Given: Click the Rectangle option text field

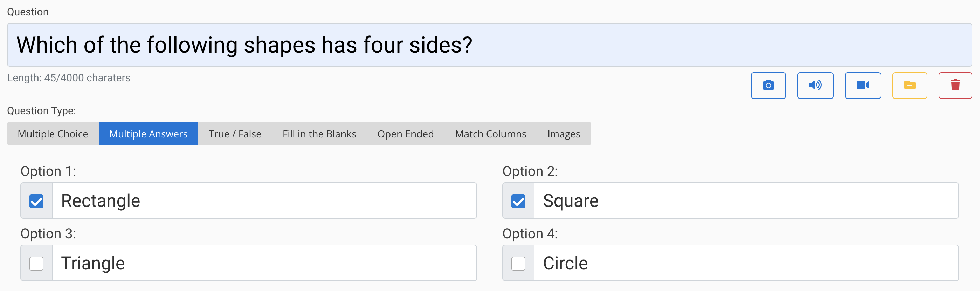Looking at the screenshot, I should (264, 201).
